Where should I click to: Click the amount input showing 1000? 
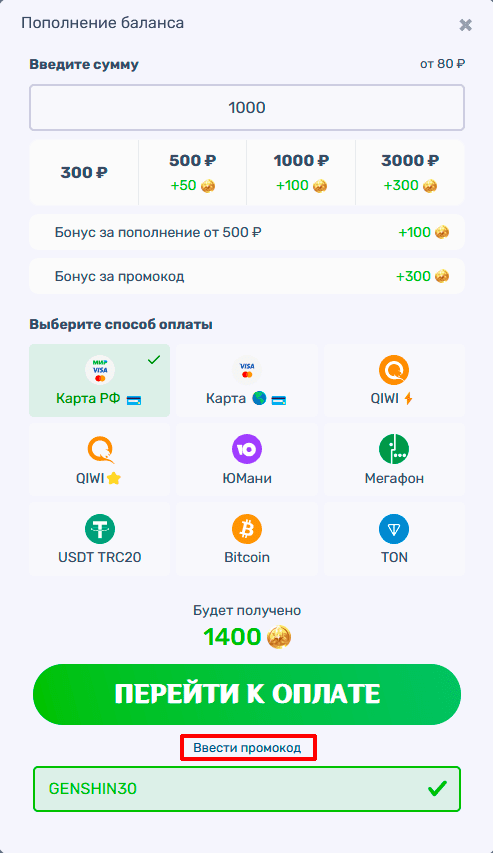pyautogui.click(x=247, y=107)
